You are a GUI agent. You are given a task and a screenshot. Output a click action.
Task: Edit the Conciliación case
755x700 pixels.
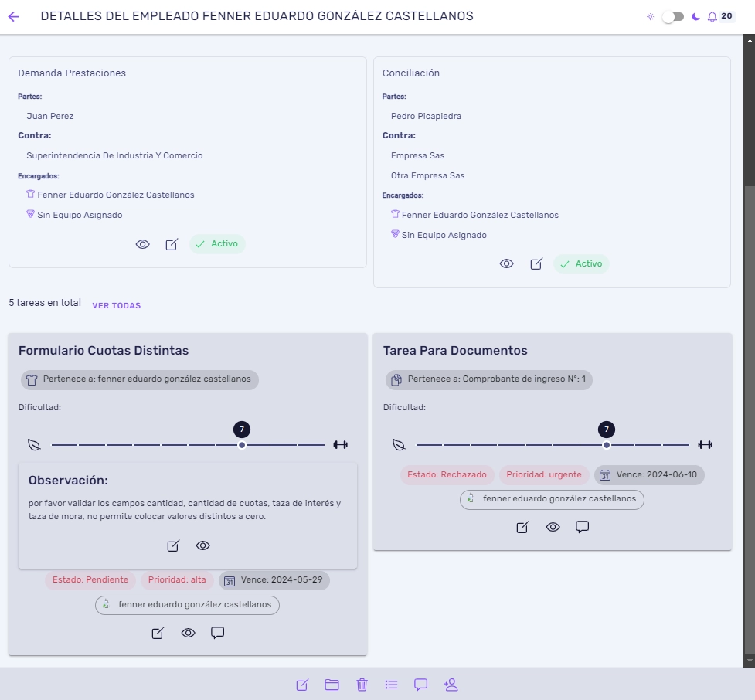coord(536,263)
